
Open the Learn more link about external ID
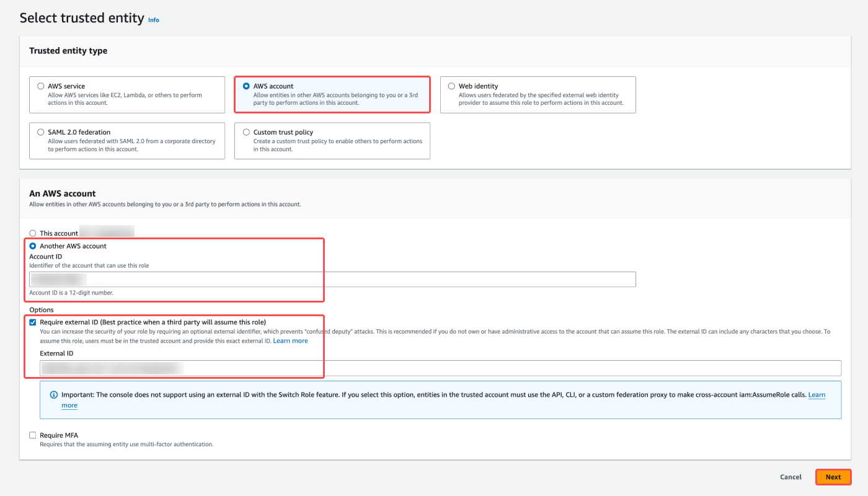click(x=290, y=341)
